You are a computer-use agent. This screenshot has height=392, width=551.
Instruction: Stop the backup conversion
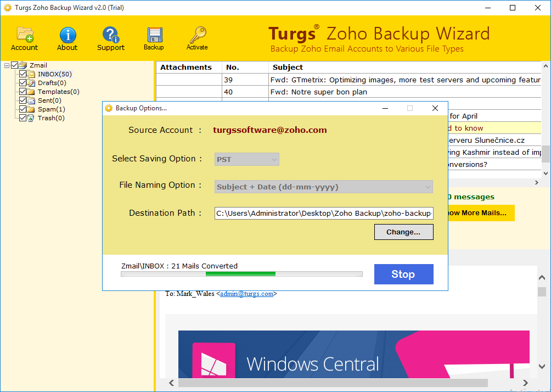tap(404, 274)
